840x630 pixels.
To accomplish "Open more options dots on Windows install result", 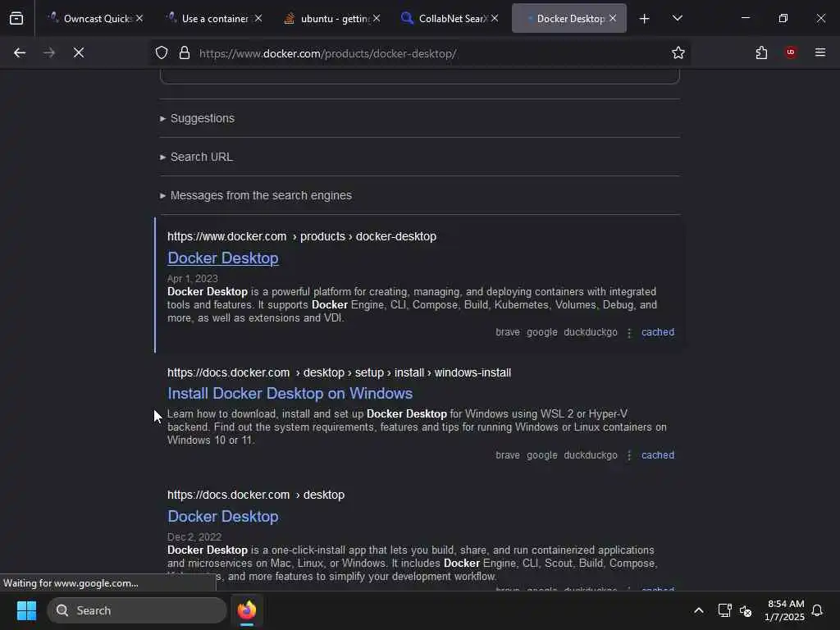I will pyautogui.click(x=629, y=455).
